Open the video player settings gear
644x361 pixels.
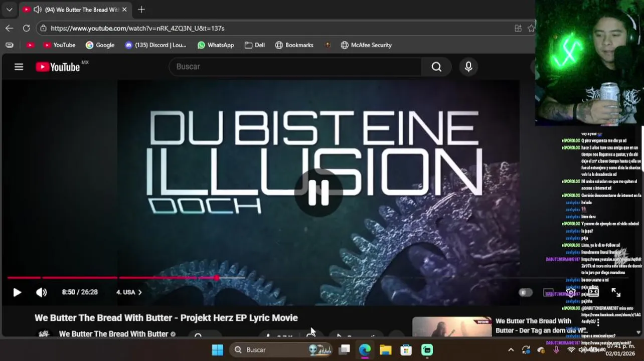[571, 293]
